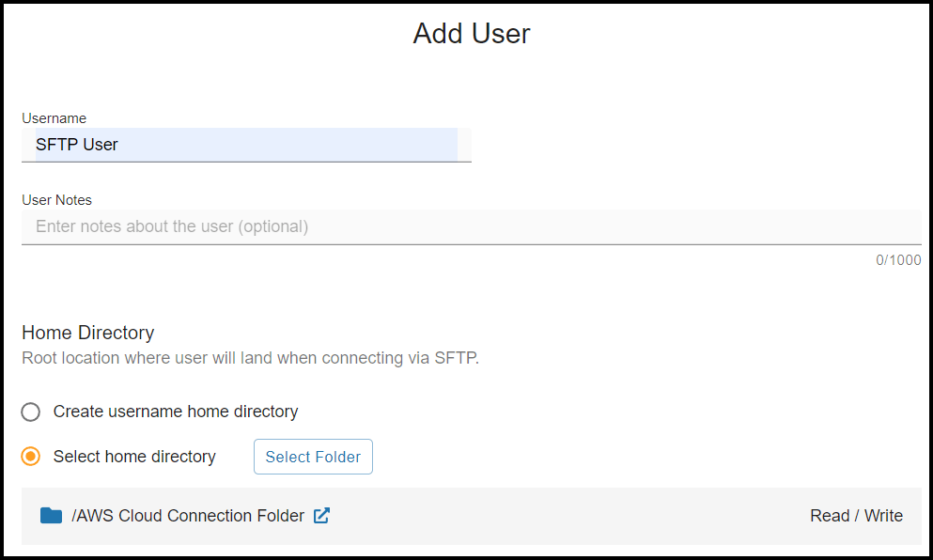
Task: Select the Home Directory section header
Action: click(x=87, y=333)
